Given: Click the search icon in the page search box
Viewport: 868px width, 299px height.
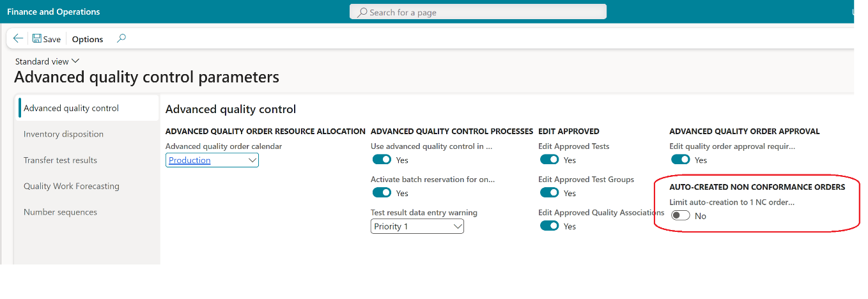Looking at the screenshot, I should coord(362,12).
